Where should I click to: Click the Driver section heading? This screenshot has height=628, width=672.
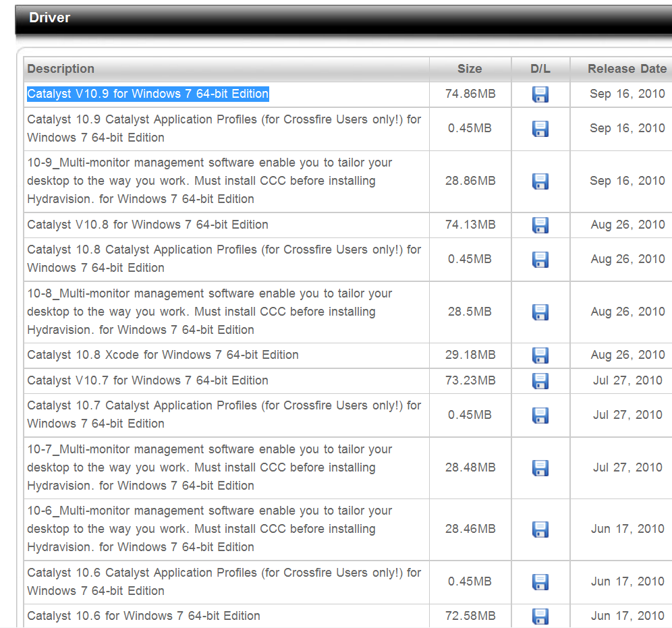click(x=49, y=18)
